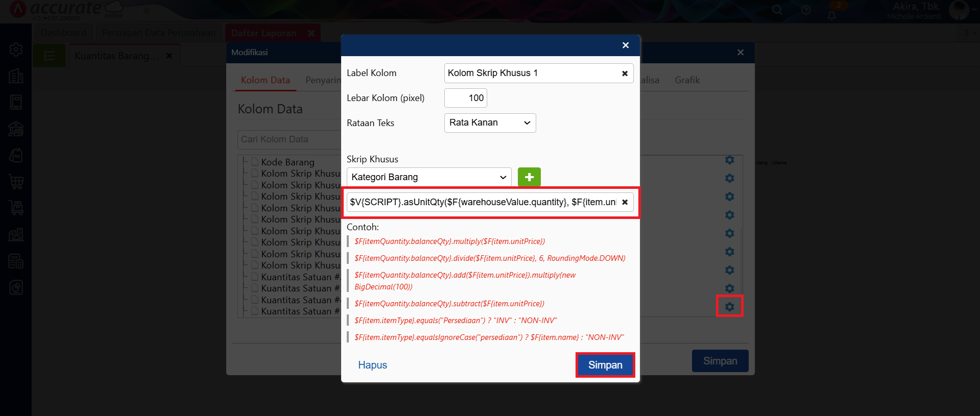Open the help question mark icon
Screen dimensions: 980x416
click(x=806, y=10)
